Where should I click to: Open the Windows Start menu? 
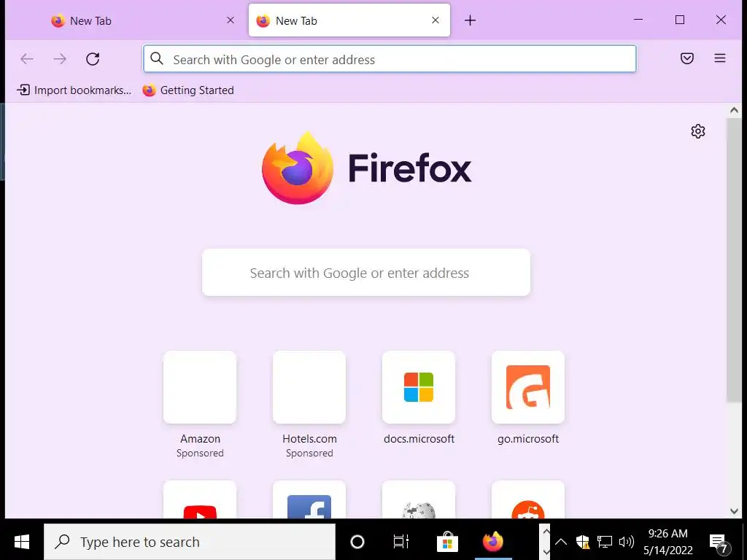[x=22, y=542]
